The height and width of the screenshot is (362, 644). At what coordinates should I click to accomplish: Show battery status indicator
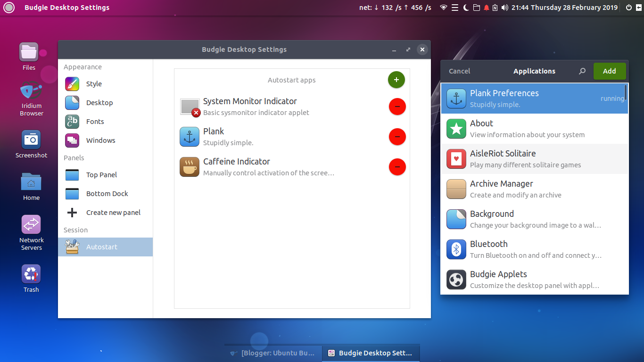point(495,8)
